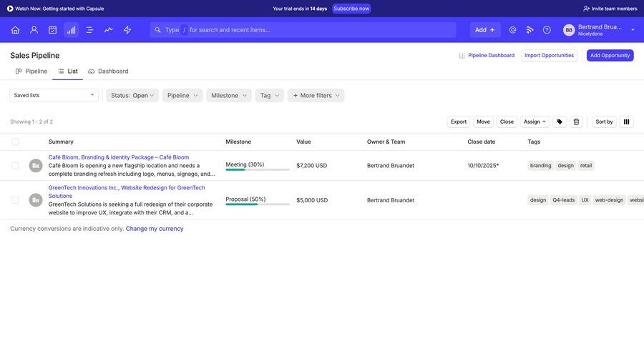Viewport: 644px width, 346px height.
Task: Open the Saved lists dropdown
Action: (x=54, y=95)
